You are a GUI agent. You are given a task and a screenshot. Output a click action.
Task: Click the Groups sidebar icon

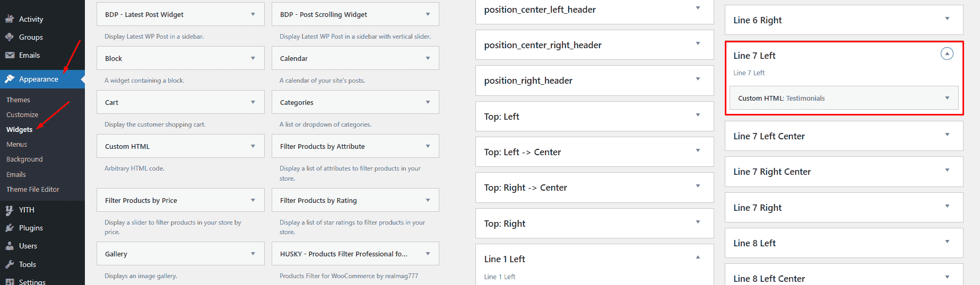pyautogui.click(x=10, y=37)
